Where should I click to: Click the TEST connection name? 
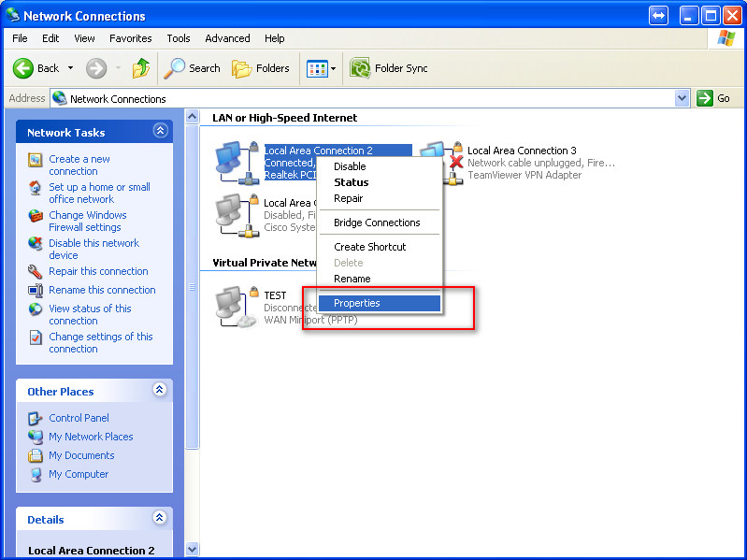click(x=275, y=295)
